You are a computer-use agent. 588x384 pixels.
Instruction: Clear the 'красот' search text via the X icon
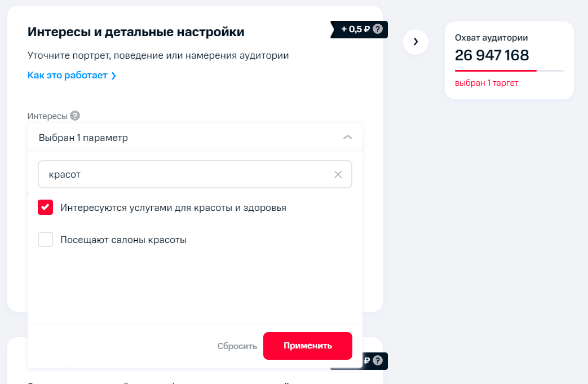(x=338, y=174)
